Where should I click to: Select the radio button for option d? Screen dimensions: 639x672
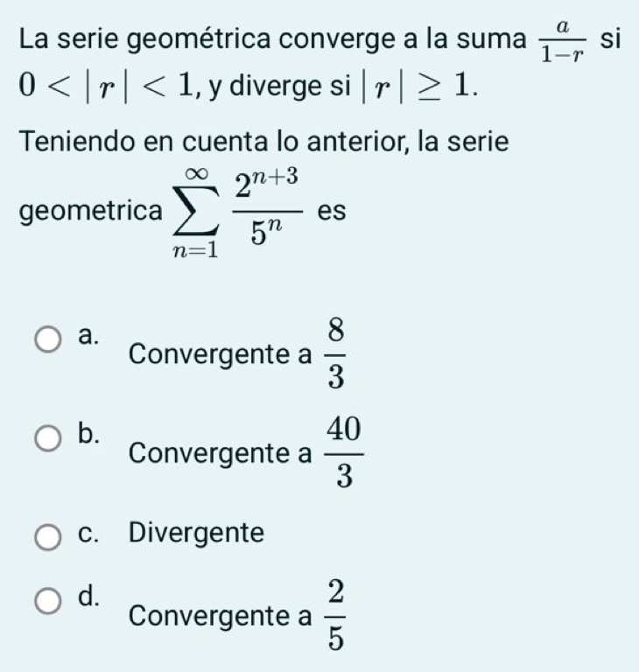48,604
